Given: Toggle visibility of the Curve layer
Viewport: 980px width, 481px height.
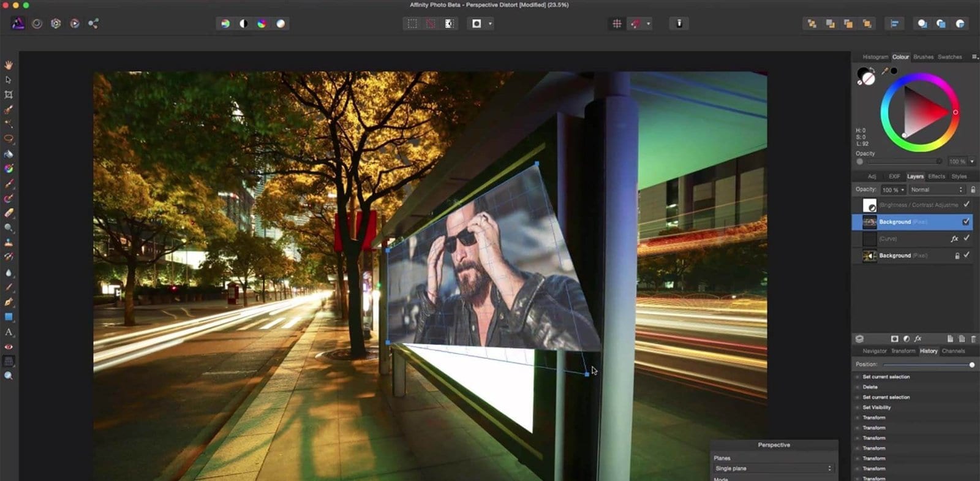Looking at the screenshot, I should click(967, 238).
